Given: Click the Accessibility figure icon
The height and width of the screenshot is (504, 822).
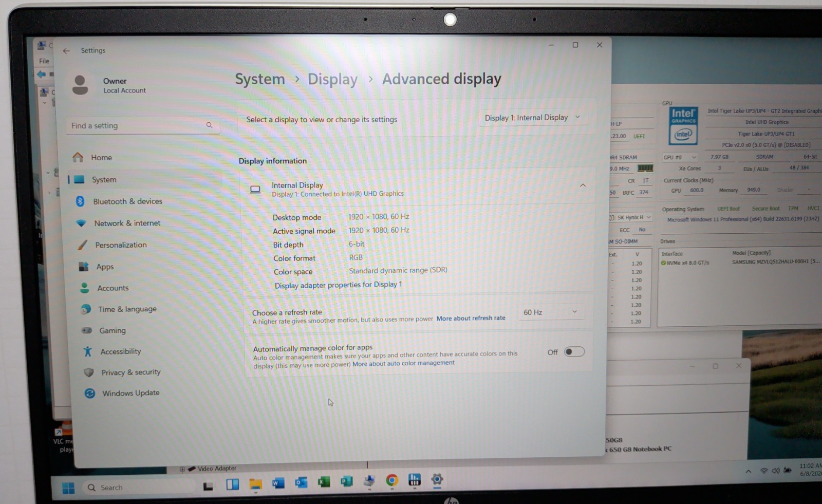Looking at the screenshot, I should point(88,351).
